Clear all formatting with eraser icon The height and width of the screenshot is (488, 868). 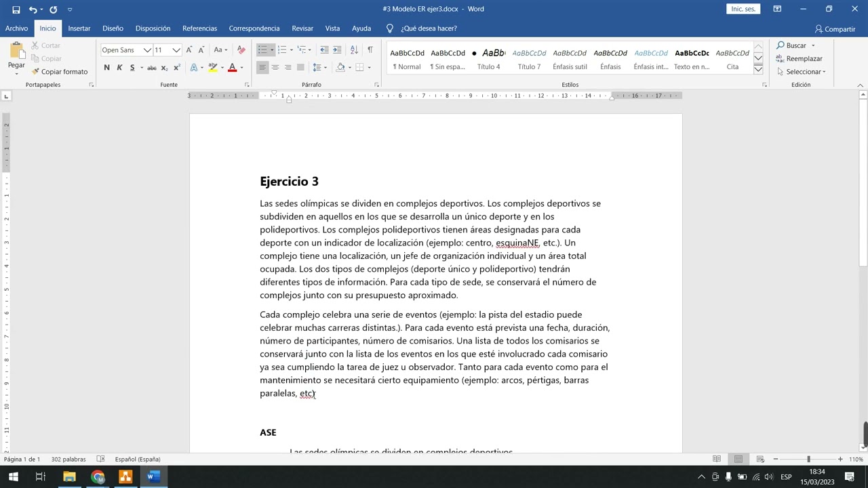(x=241, y=50)
